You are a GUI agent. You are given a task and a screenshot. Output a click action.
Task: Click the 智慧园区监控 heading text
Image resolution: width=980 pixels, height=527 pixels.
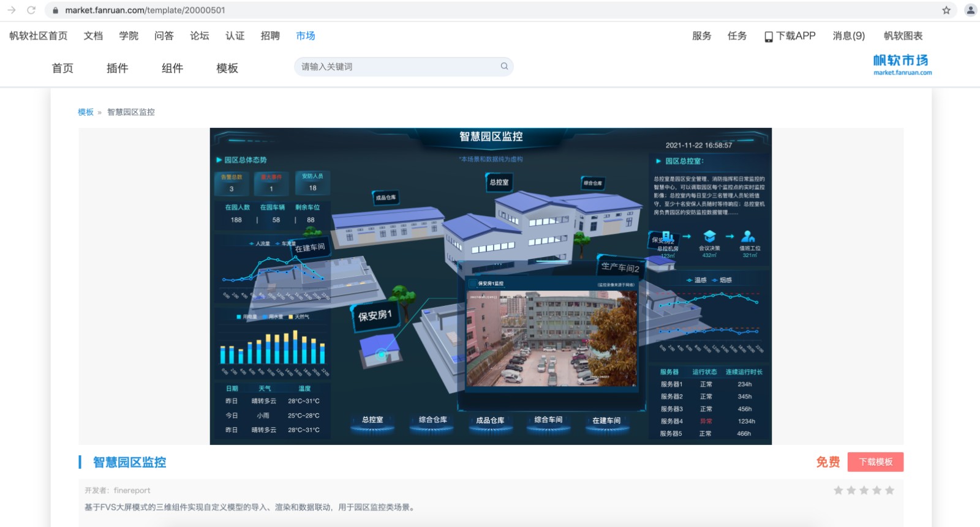(130, 462)
